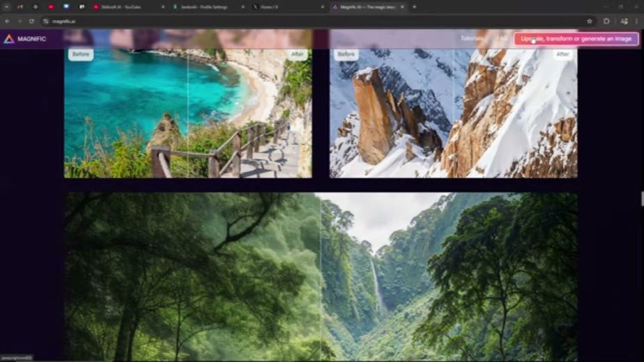644x362 pixels.
Task: Click the snowy rock mountain before/after image
Action: tap(454, 113)
